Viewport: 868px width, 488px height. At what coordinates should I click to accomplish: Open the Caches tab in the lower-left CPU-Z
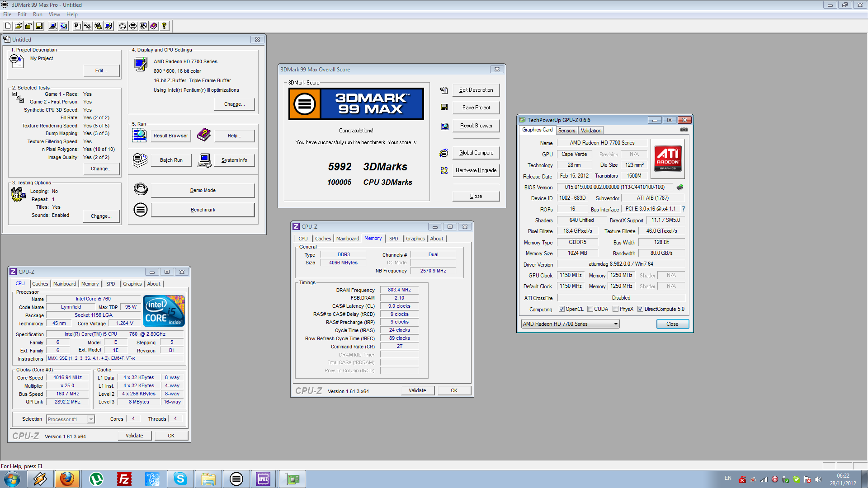coord(40,284)
